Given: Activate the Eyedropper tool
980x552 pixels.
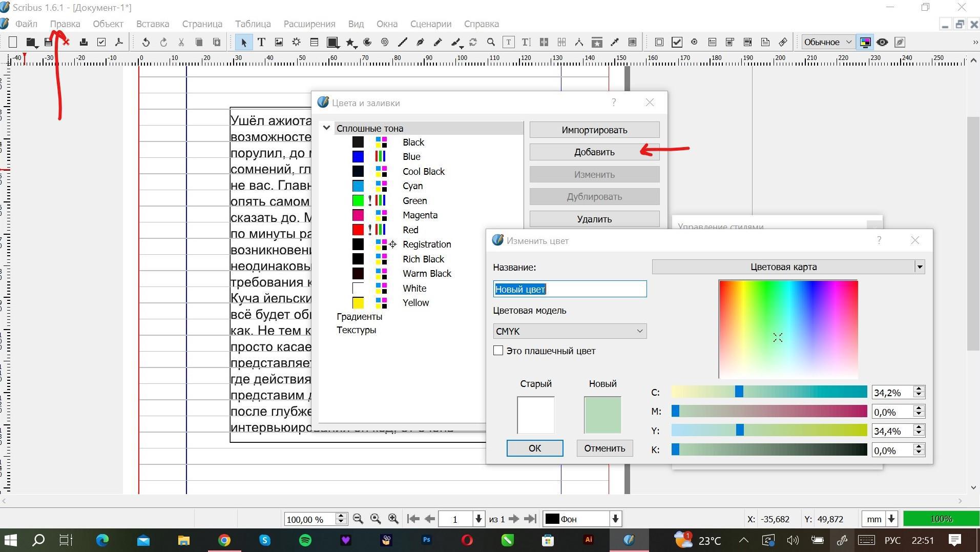Looking at the screenshot, I should (x=615, y=43).
